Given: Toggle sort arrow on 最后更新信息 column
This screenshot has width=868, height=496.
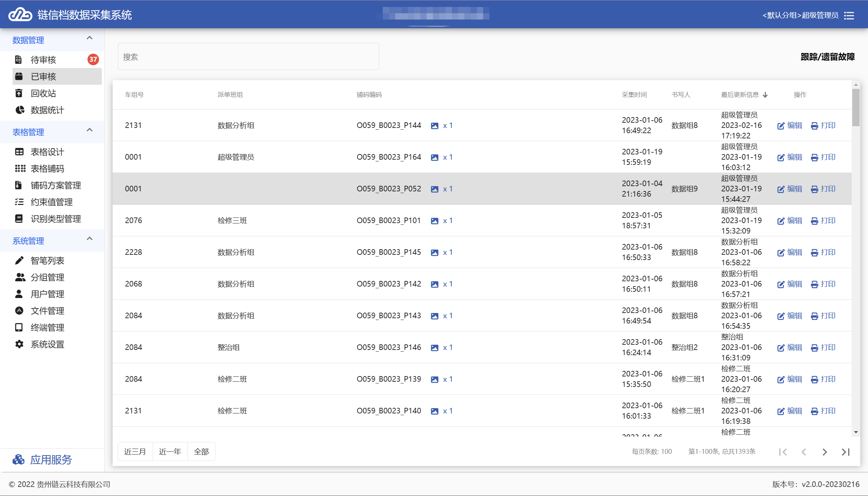Looking at the screenshot, I should 765,95.
